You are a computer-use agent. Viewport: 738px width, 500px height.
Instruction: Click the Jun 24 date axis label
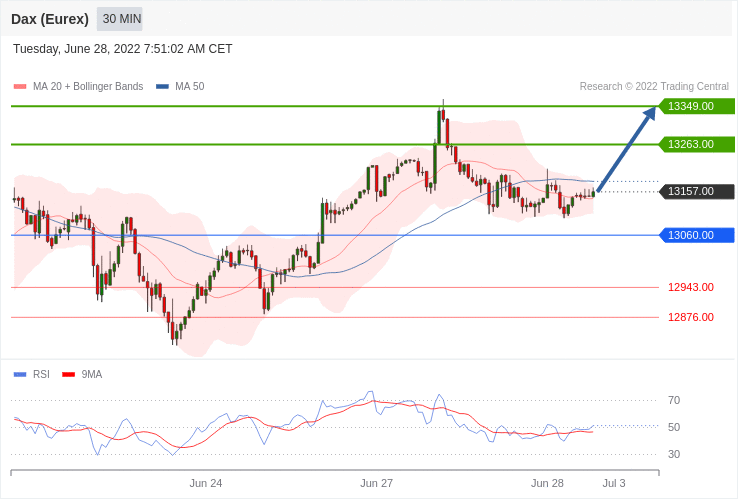[x=206, y=483]
